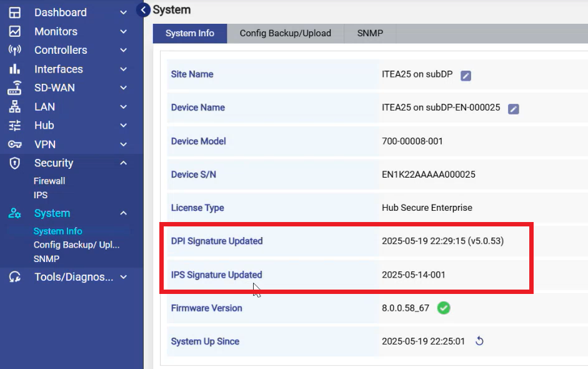Click the Security shield icon

coord(14,163)
